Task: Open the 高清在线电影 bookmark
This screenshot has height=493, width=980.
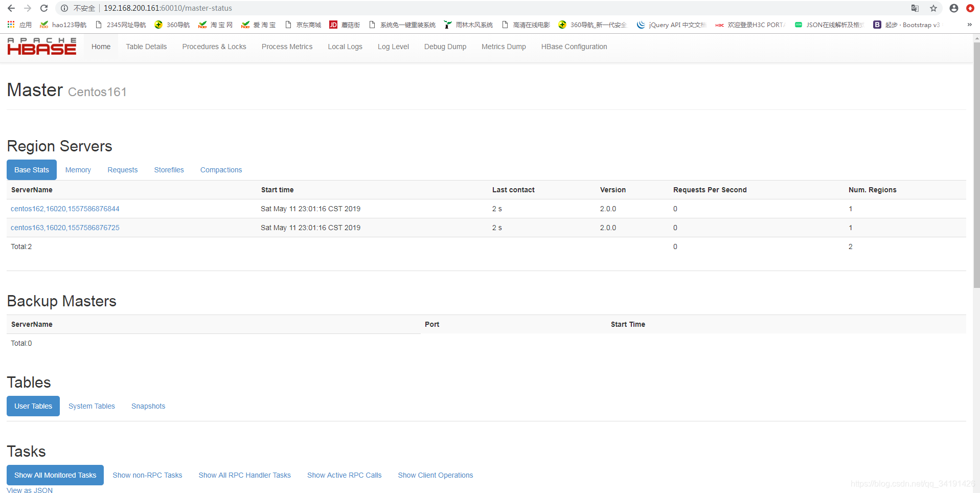Action: coord(526,25)
